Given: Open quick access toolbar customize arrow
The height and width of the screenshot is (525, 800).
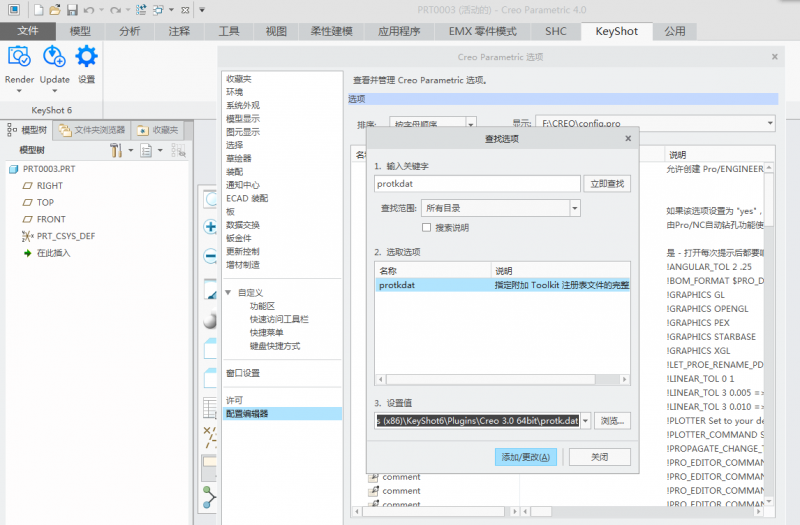Looking at the screenshot, I should pos(202,10).
